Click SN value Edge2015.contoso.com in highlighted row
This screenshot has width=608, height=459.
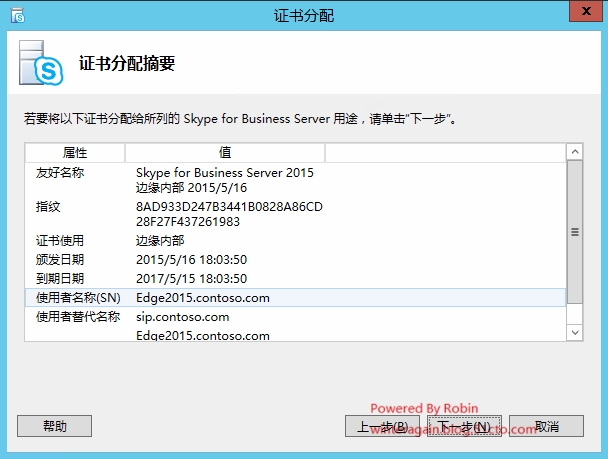coord(203,298)
